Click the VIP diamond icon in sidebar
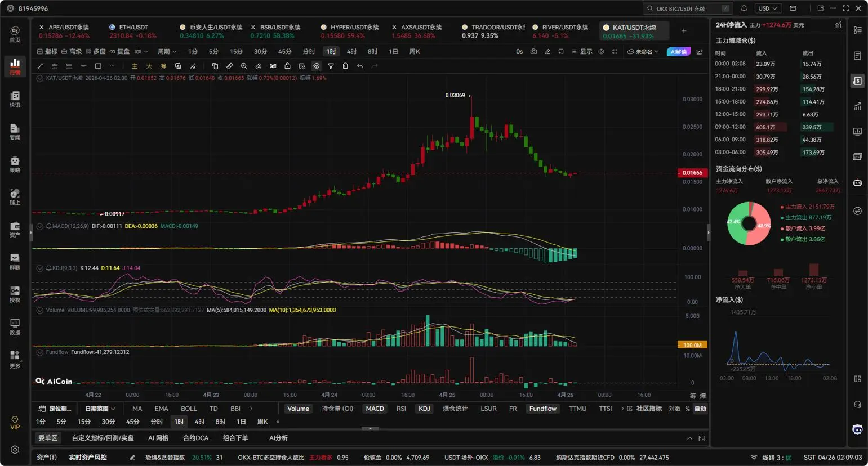This screenshot has height=466, width=868. coord(15,423)
